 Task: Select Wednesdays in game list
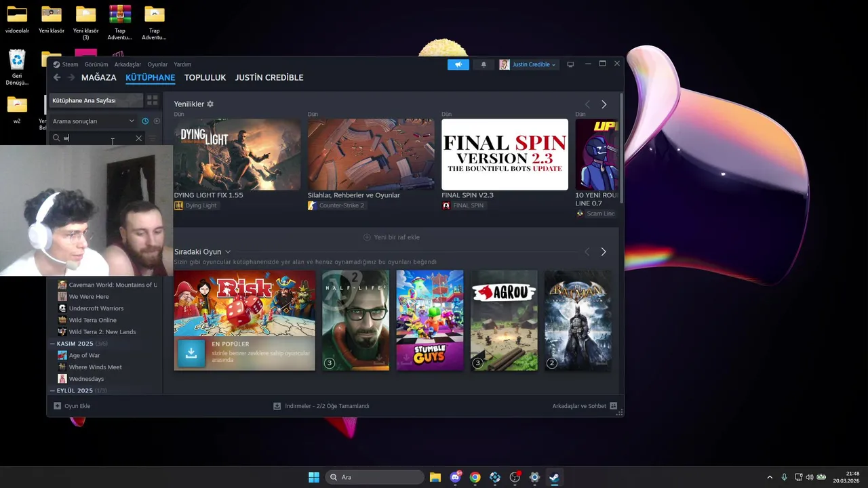pyautogui.click(x=86, y=379)
